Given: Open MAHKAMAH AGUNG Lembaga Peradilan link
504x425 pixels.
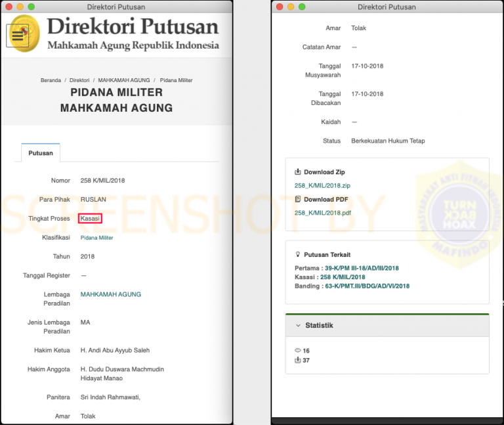Looking at the screenshot, I should (x=110, y=294).
